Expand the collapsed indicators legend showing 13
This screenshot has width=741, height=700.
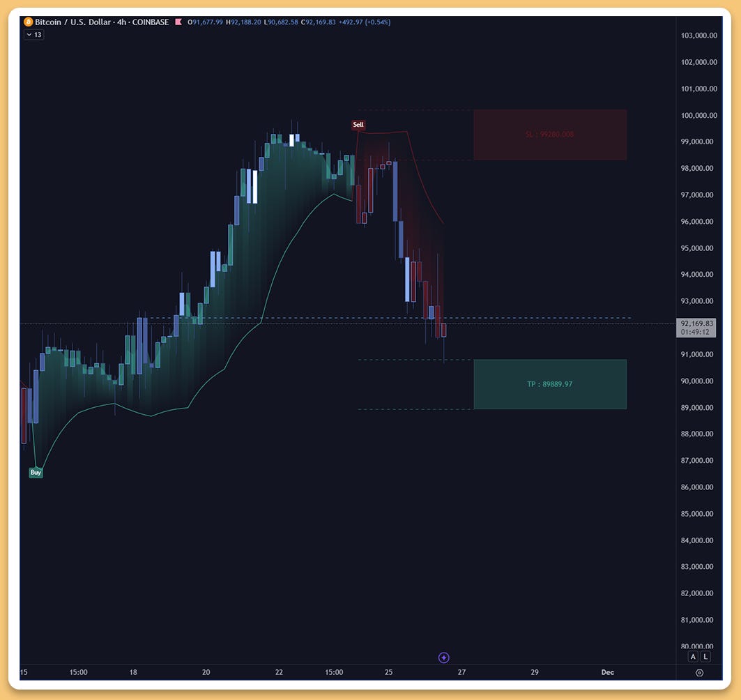[x=34, y=34]
